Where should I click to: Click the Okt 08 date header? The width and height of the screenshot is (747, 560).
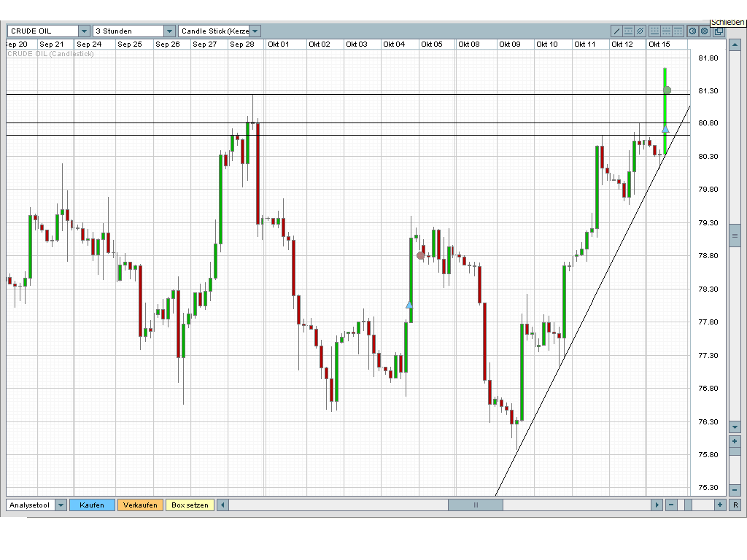pyautogui.click(x=469, y=44)
